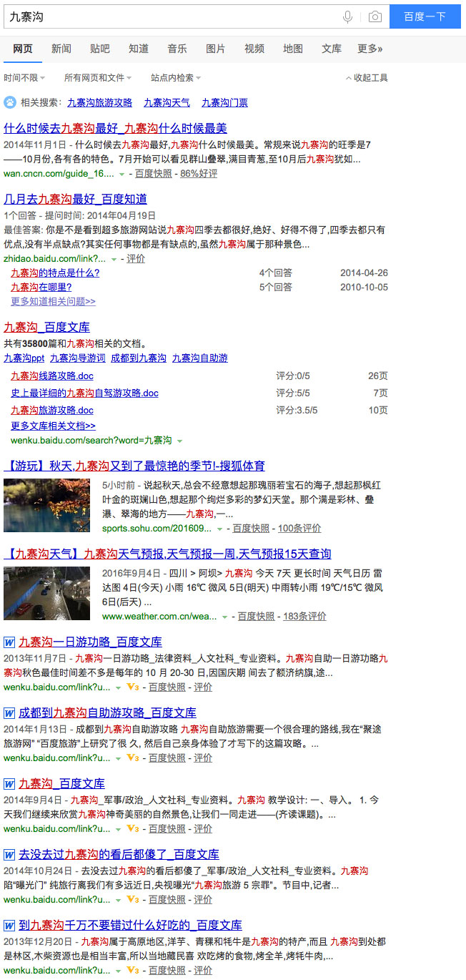The image size is (466, 980).
Task: Click 评价 next to zhidao.baidu.com URL
Action: coord(136,259)
